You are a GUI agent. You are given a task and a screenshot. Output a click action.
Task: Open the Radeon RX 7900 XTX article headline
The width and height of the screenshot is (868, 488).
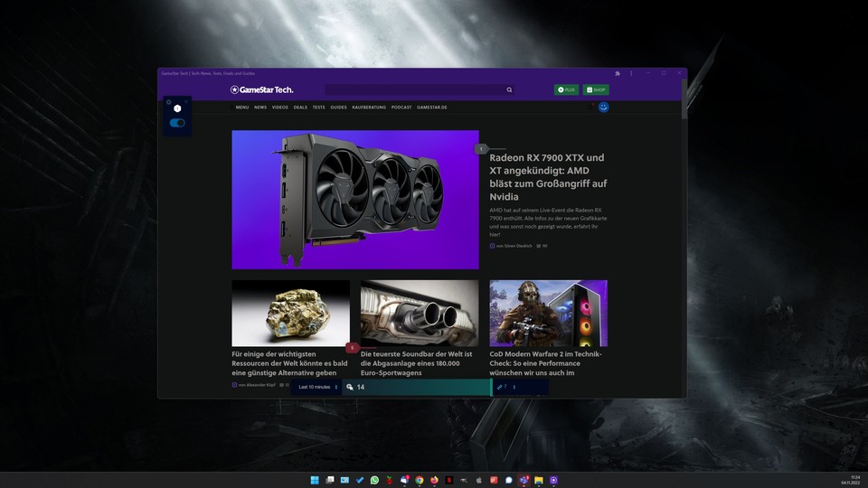pyautogui.click(x=548, y=176)
